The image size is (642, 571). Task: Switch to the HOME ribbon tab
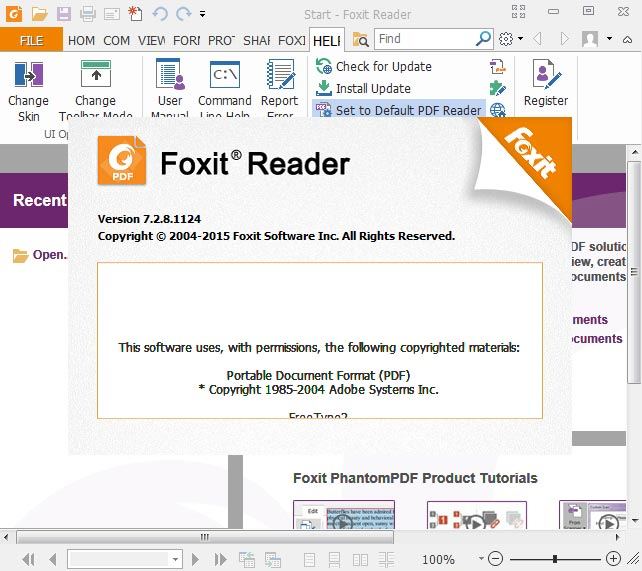coord(81,41)
